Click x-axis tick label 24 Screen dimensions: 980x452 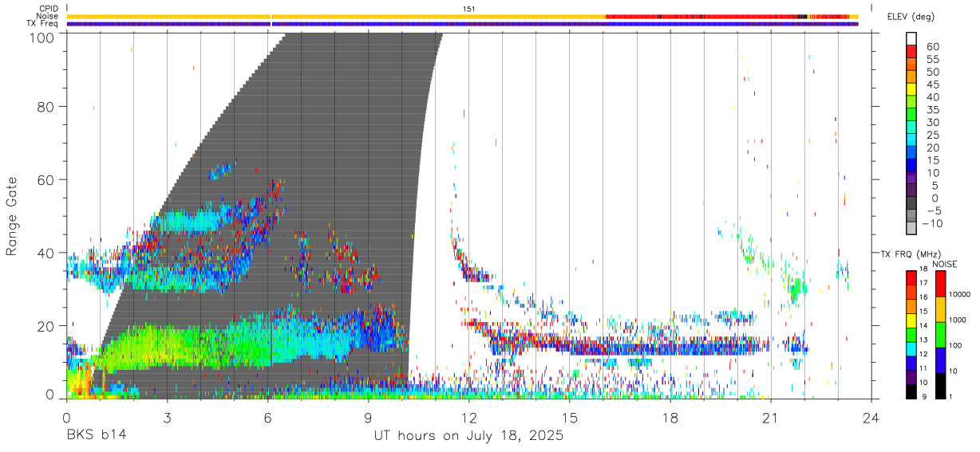click(871, 418)
